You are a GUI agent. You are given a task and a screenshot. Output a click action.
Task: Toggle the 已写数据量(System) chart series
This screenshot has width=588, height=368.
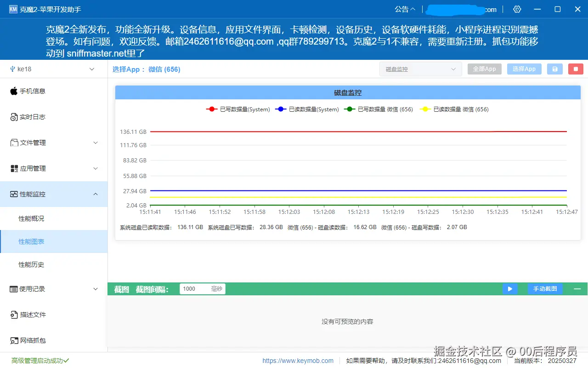coord(238,109)
